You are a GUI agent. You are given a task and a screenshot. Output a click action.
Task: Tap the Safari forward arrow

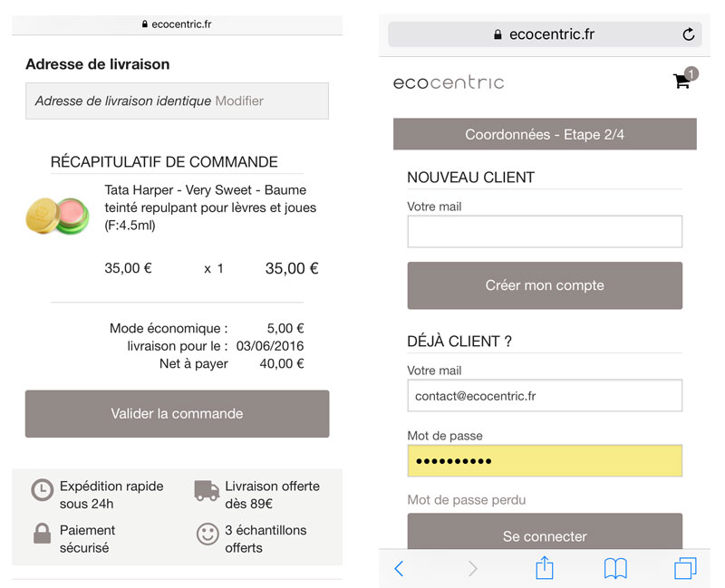click(472, 569)
